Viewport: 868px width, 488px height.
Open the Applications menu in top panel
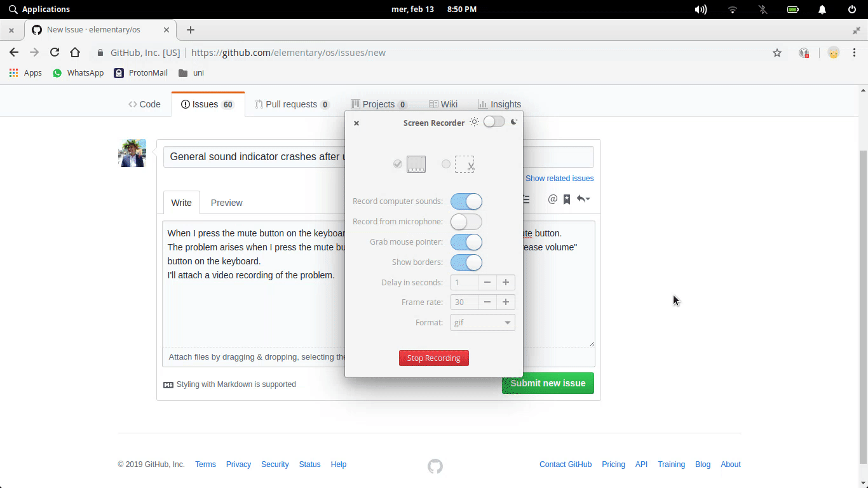(39, 10)
